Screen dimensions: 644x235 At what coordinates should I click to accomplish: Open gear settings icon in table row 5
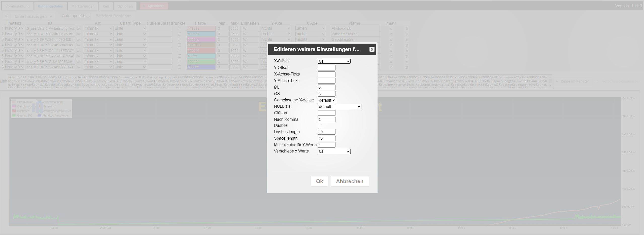pos(391,51)
